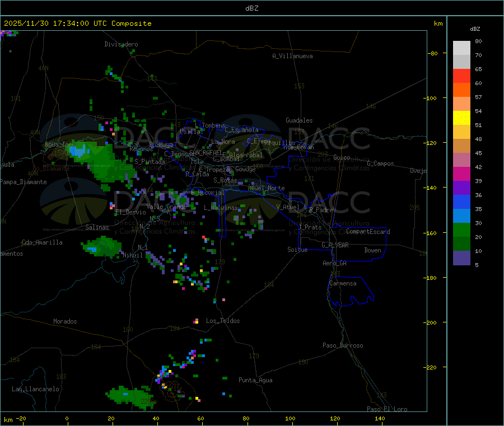Click the CompantEscard label
The image size is (504, 426).
(368, 231)
